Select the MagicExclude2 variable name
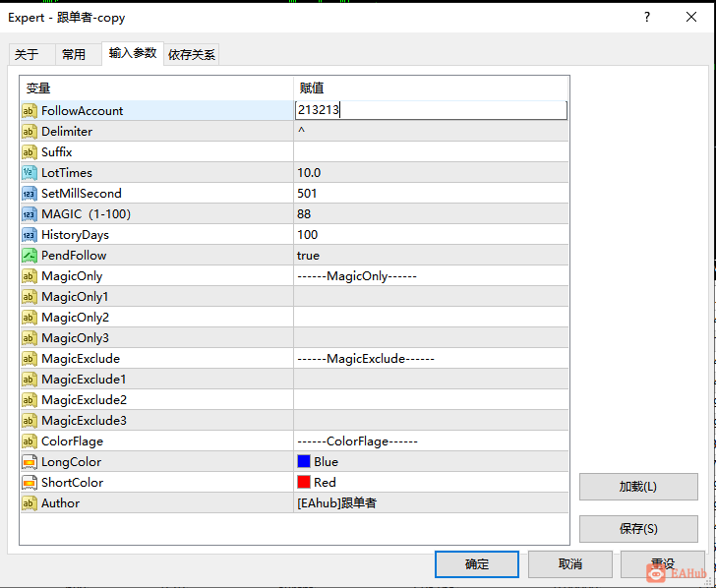The height and width of the screenshot is (588, 716). point(84,400)
